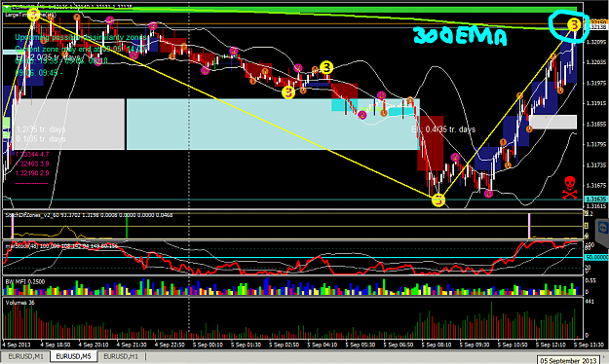The image size is (609, 364).
Task: Switch to the EURUSD,M1 chart tab
Action: coord(25,356)
